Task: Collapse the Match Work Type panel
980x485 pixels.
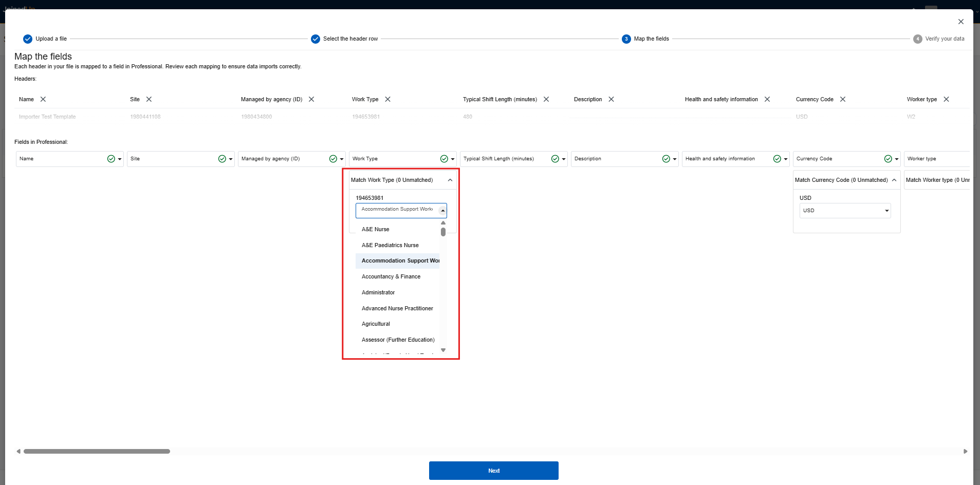Action: (450, 180)
